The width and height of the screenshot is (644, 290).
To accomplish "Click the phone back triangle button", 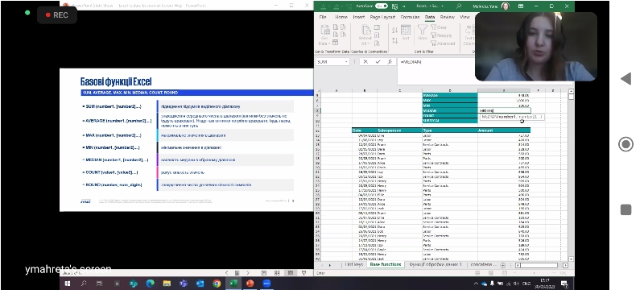I will point(625,79).
